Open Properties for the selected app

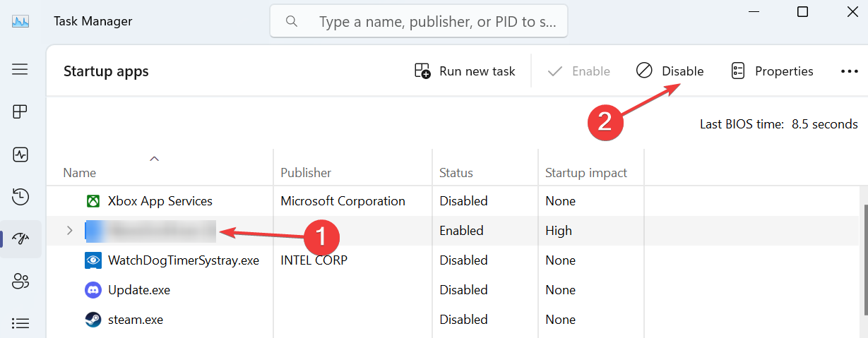[772, 71]
